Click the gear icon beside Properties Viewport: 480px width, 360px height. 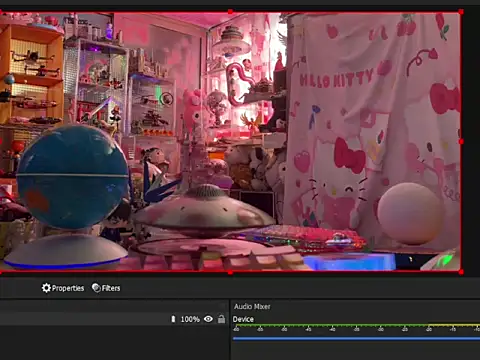[x=46, y=288]
